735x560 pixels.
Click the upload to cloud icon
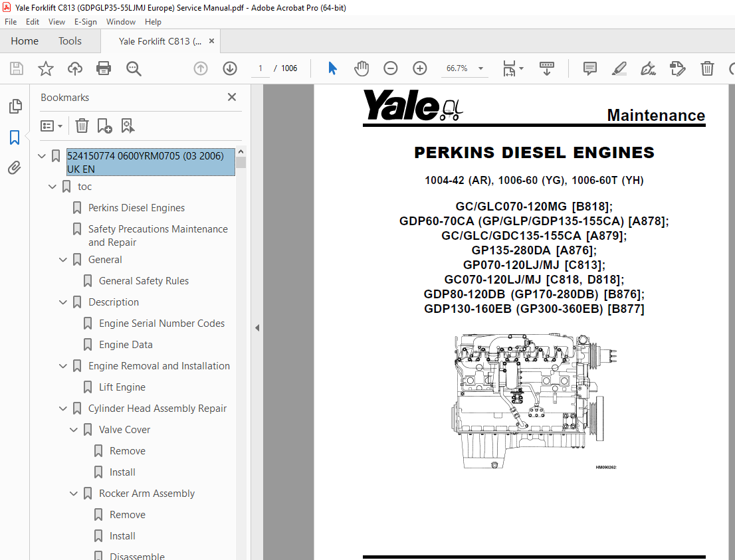[74, 68]
